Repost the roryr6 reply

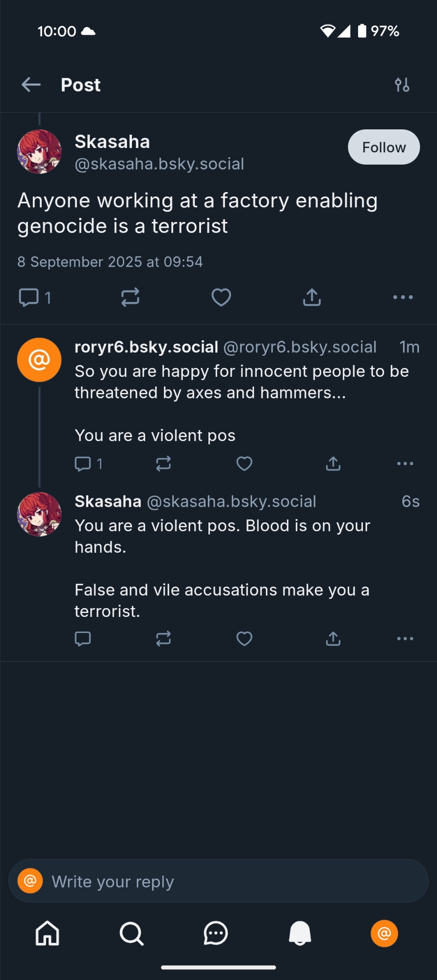click(163, 464)
